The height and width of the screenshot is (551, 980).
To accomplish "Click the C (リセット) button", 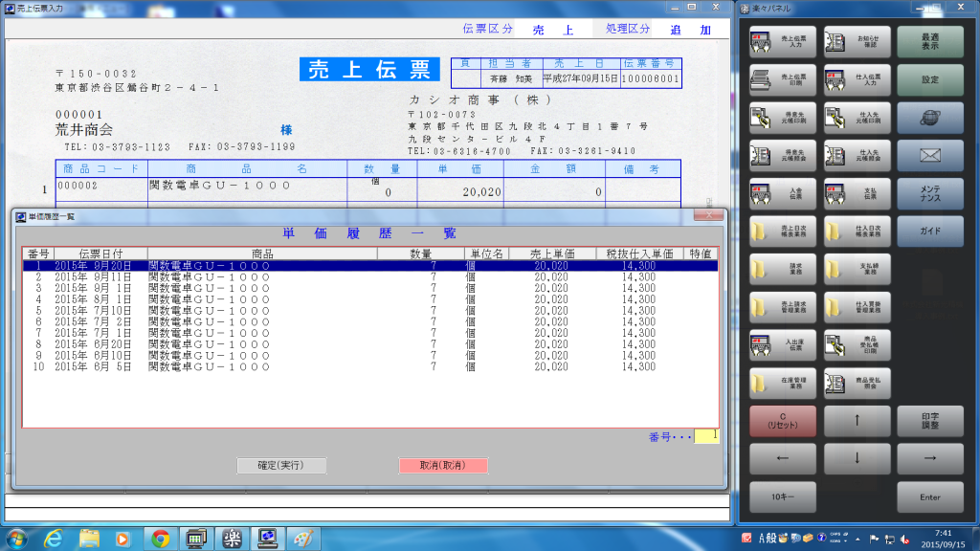I will 783,421.
